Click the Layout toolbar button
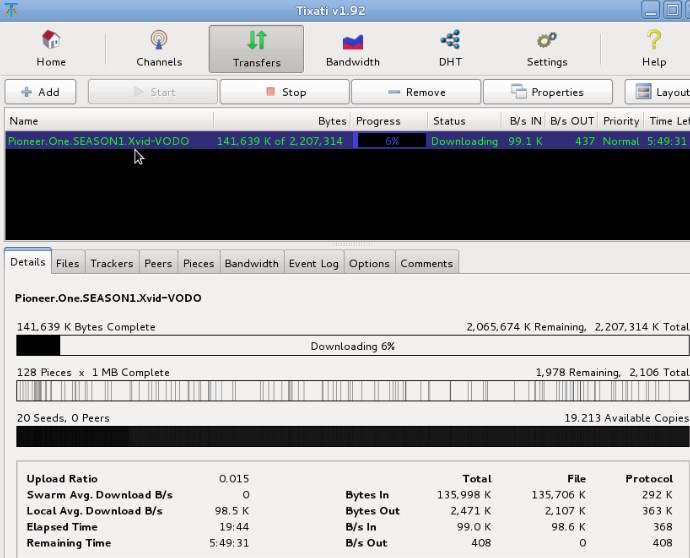 [660, 92]
